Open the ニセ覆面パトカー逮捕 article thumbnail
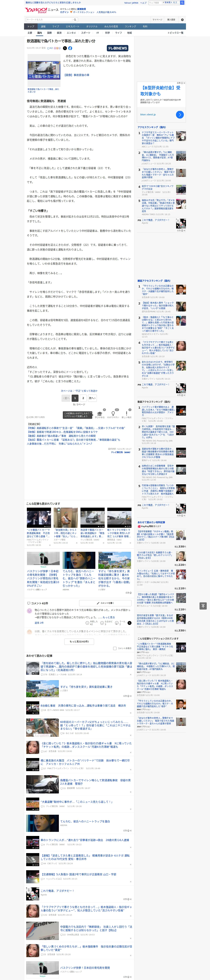This screenshot has width=210, height=980. 44,71
